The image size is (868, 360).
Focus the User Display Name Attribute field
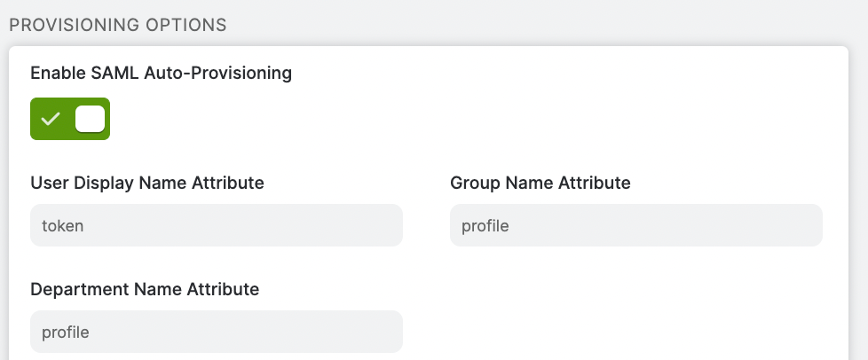pos(217,225)
